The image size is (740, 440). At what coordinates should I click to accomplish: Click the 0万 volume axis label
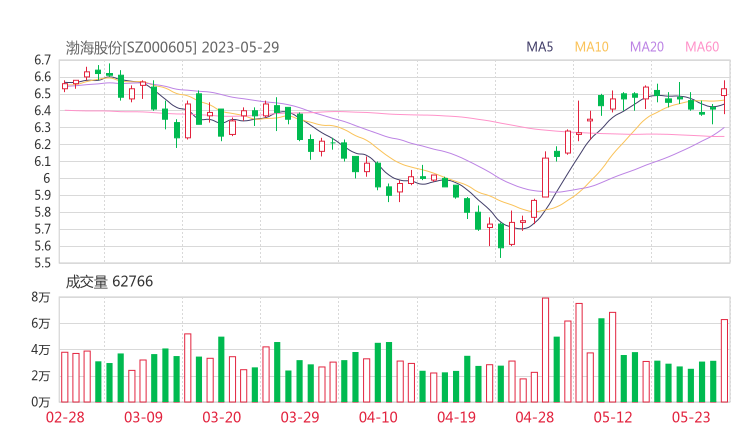41,402
